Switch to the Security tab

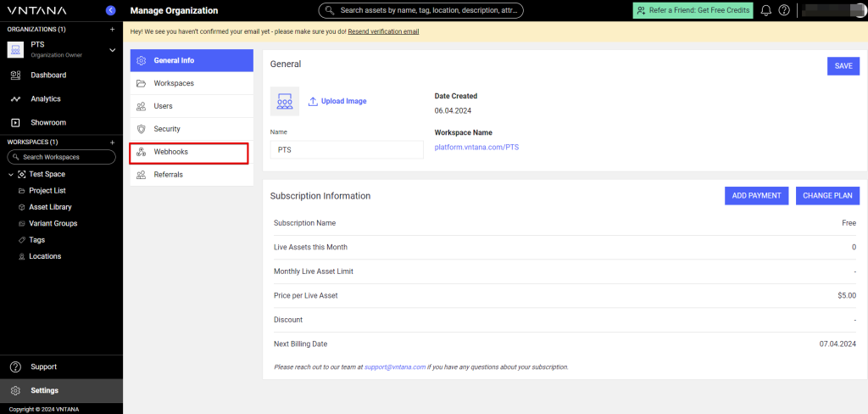(x=167, y=129)
